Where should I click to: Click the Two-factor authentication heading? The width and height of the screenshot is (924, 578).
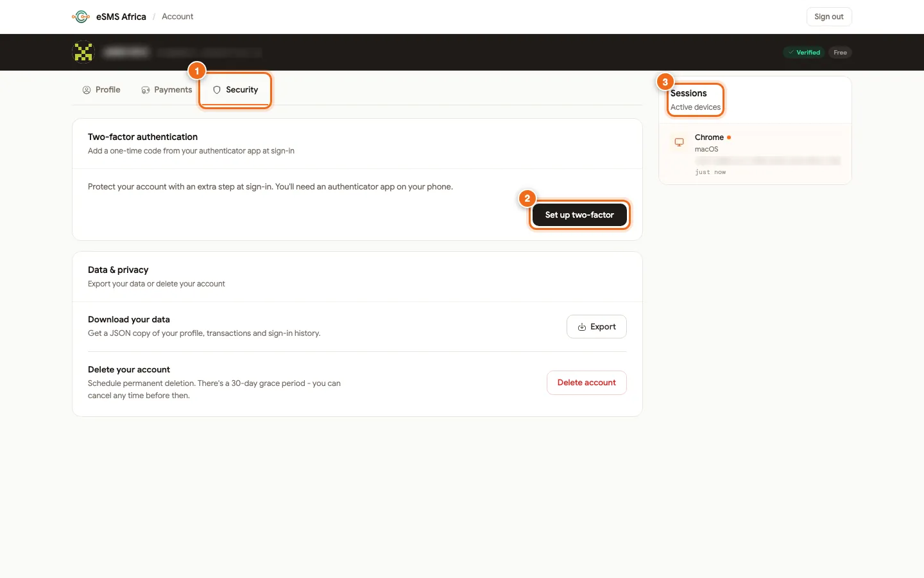[x=142, y=137]
